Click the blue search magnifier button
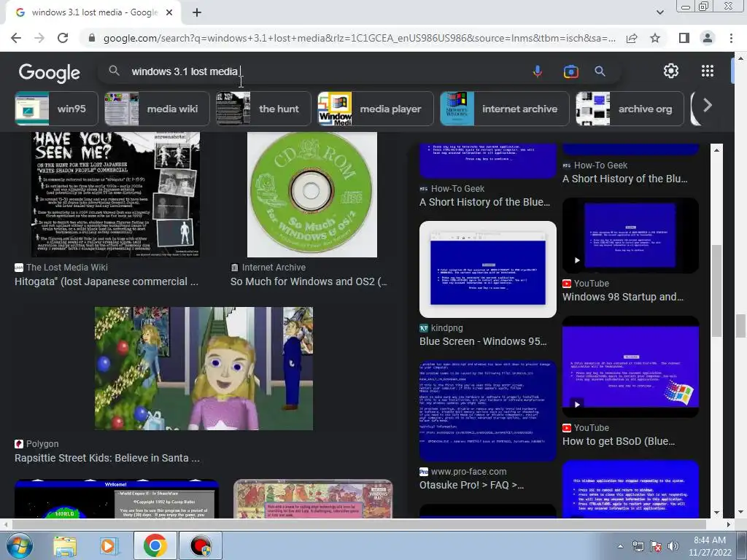The height and width of the screenshot is (560, 747). (x=600, y=71)
